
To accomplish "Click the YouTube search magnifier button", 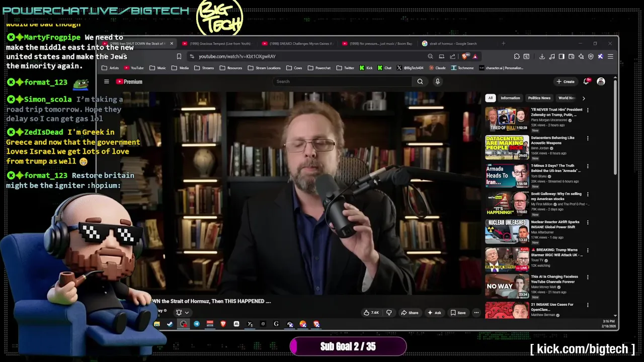I will tap(420, 81).
